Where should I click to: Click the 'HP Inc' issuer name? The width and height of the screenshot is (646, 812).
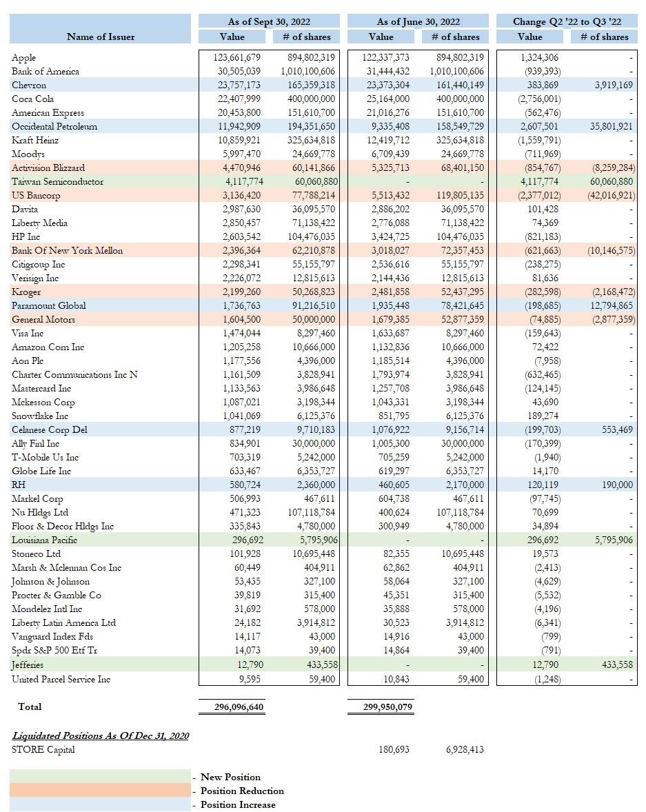[x=26, y=236]
